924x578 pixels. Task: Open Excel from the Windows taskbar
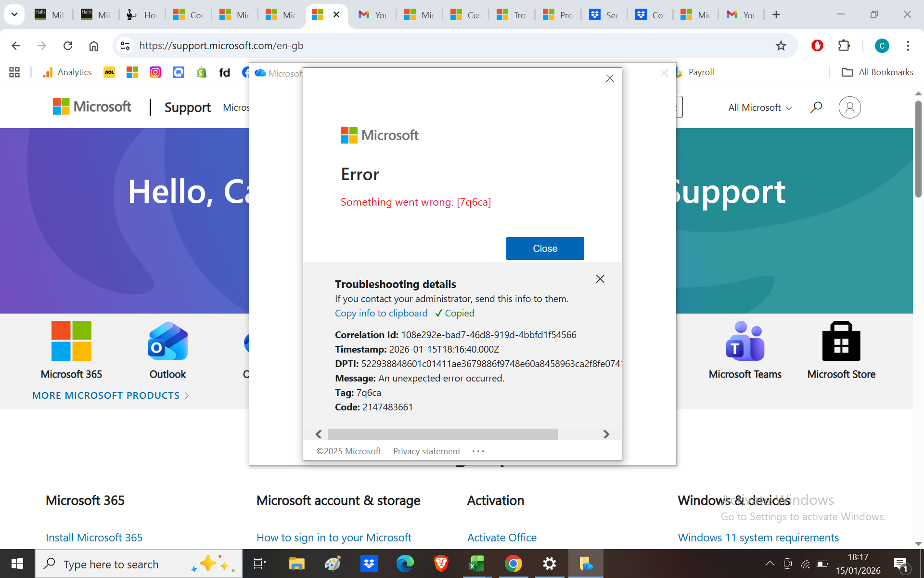(x=476, y=564)
